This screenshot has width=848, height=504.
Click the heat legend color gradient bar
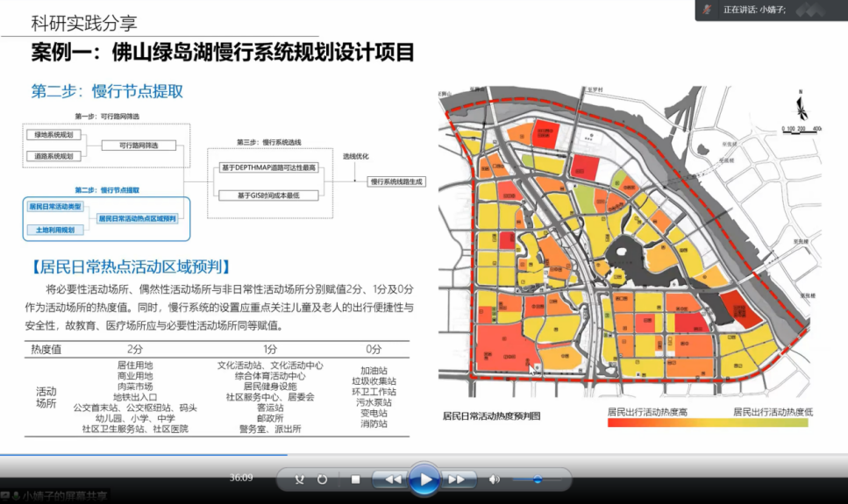point(709,423)
